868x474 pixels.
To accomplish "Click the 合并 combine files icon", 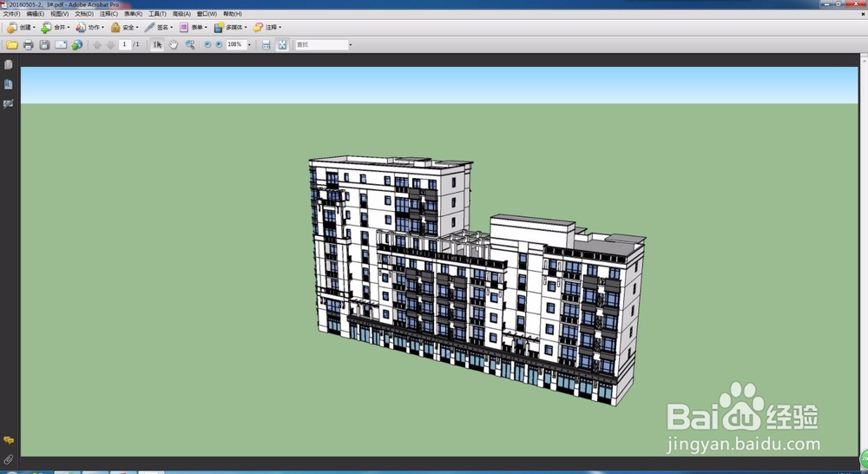I will 46,27.
